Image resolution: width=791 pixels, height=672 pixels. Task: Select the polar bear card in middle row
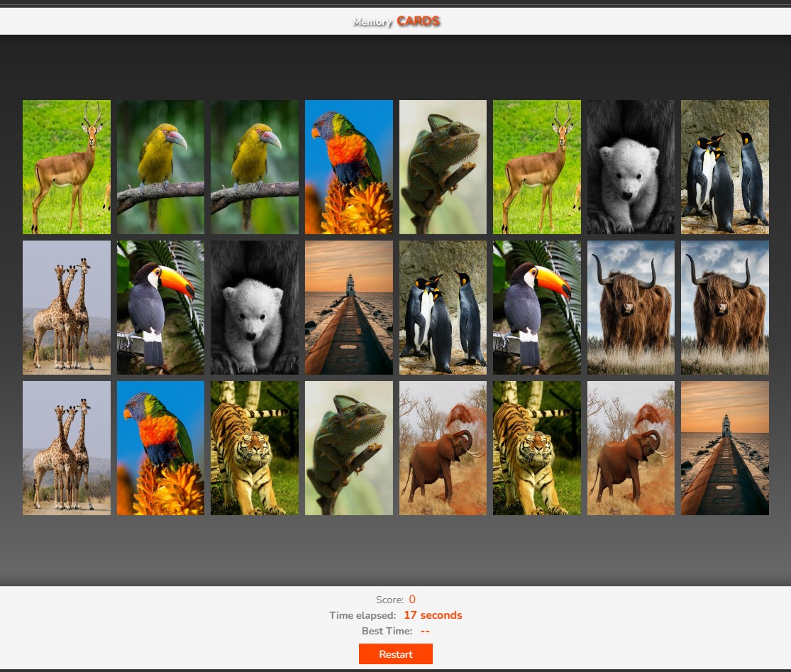tap(255, 307)
